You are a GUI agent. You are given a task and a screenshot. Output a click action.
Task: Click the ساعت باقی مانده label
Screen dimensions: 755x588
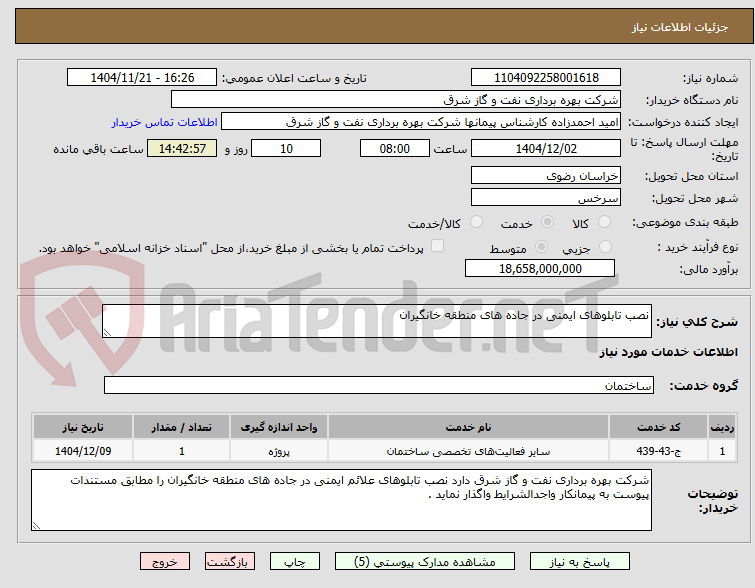click(x=98, y=149)
